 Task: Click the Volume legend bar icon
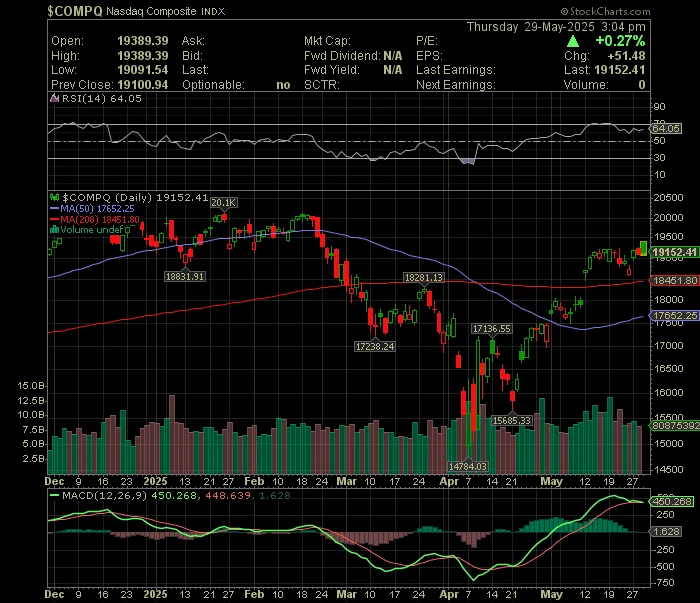[x=54, y=230]
